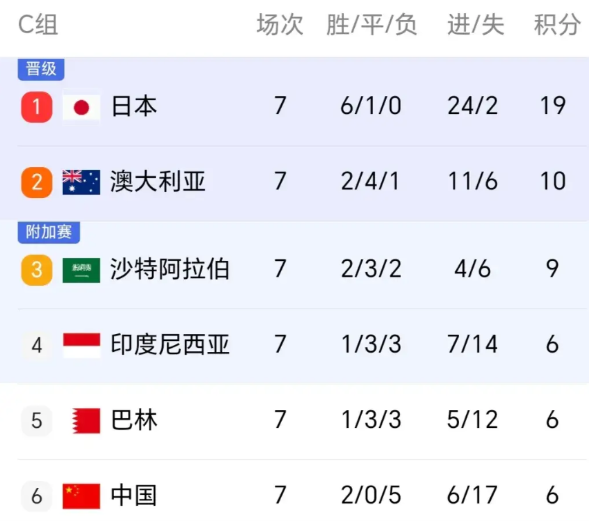Open the 澳大利亚 team name

[158, 182]
